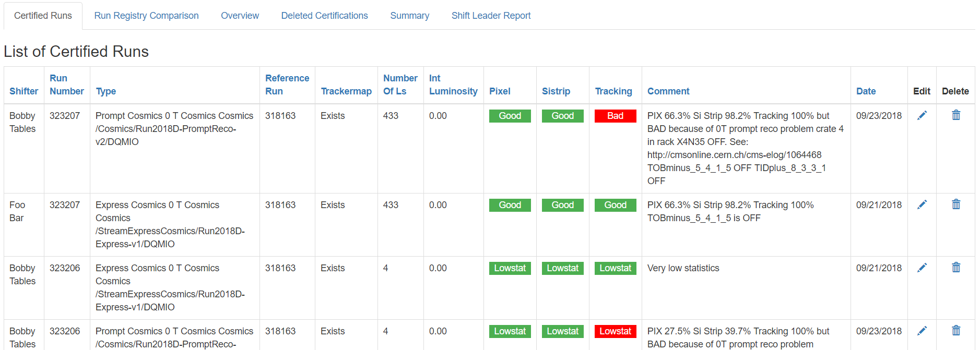Edit the 323206 Prompt Cosmics run
980x350 pixels.
pos(922,331)
